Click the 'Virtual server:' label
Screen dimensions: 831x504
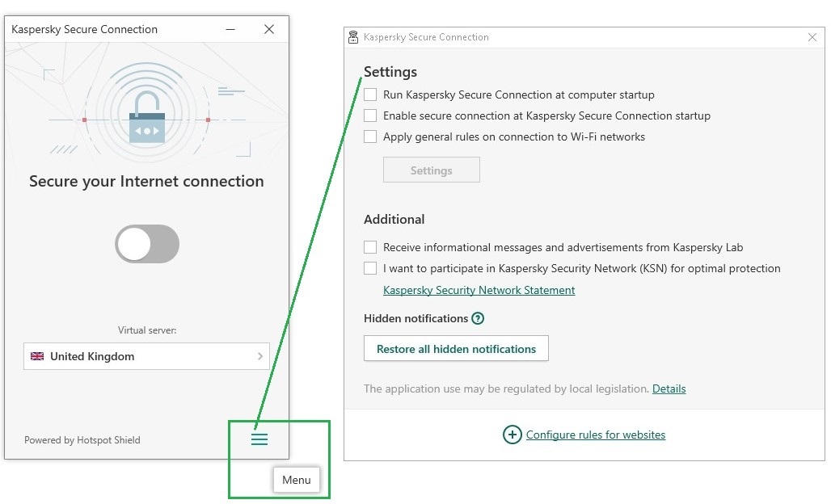pyautogui.click(x=147, y=330)
